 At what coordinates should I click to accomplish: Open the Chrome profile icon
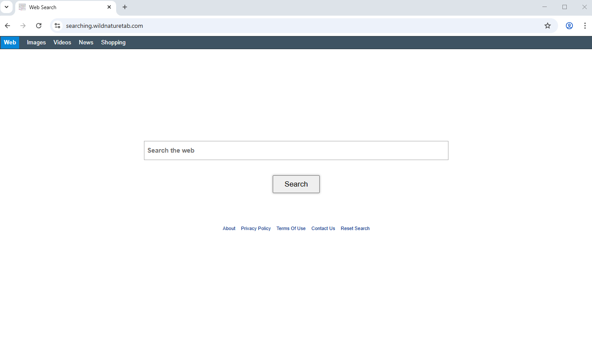[x=569, y=26]
